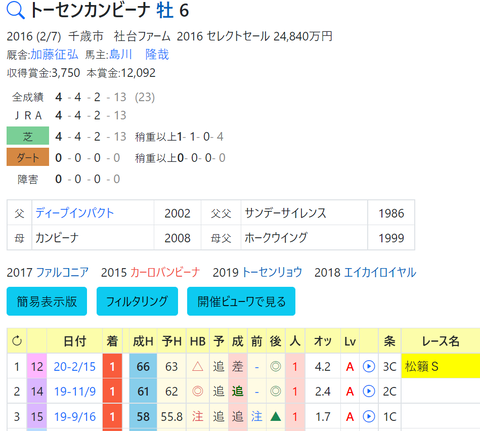Click the 条 column header

(389, 341)
